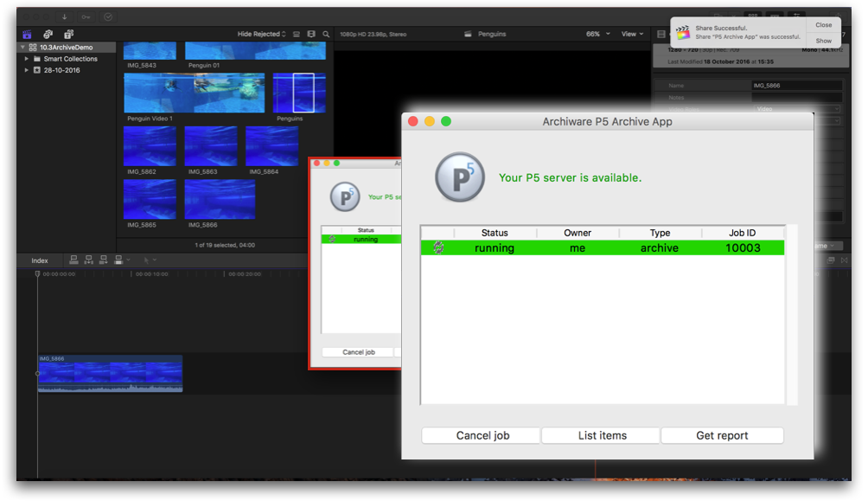Viewport: 868px width, 501px height.
Task: Select the IMG_5863 clip thumbnail
Action: [x=211, y=146]
